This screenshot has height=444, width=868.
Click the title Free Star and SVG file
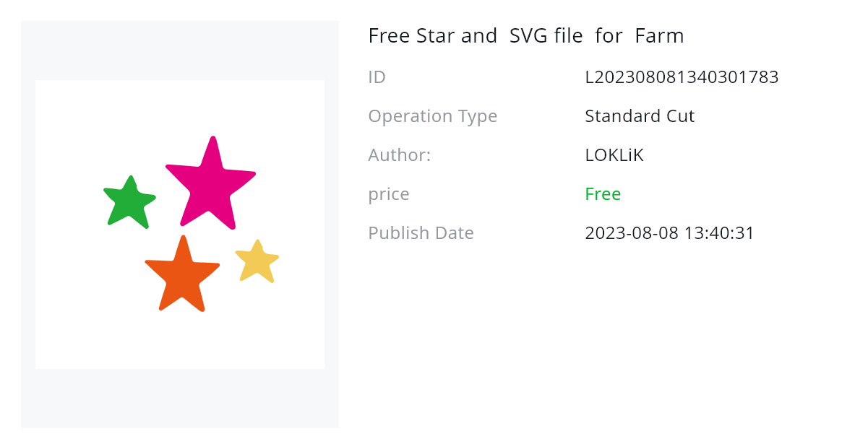click(x=476, y=35)
